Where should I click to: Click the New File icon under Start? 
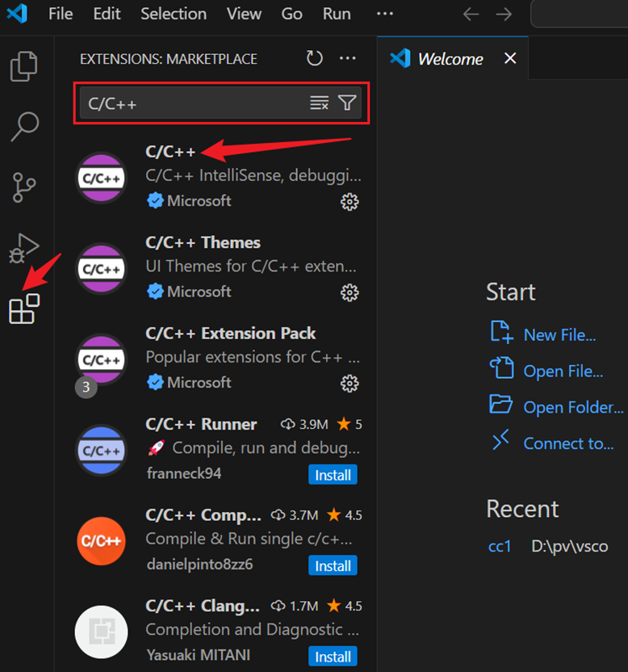click(501, 332)
